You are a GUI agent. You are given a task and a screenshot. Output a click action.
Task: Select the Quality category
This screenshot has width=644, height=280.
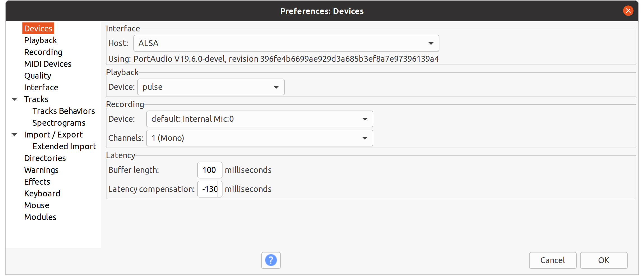tap(38, 76)
